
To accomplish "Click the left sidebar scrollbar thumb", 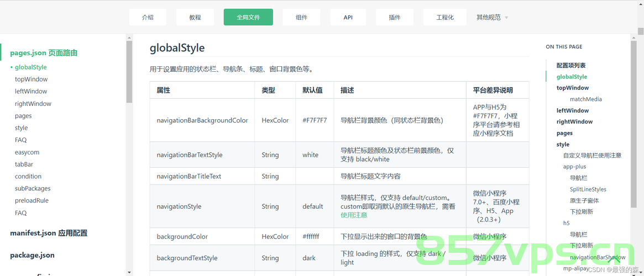I will click(x=129, y=72).
